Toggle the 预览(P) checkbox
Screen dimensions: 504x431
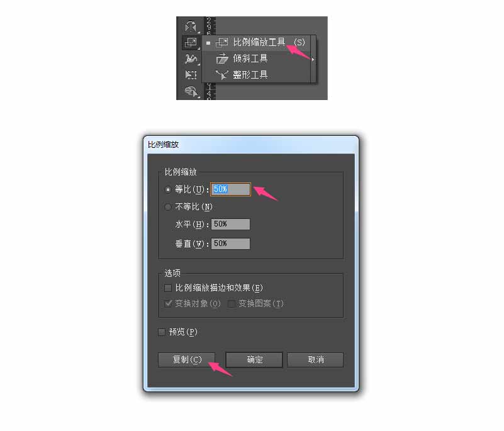(x=162, y=332)
